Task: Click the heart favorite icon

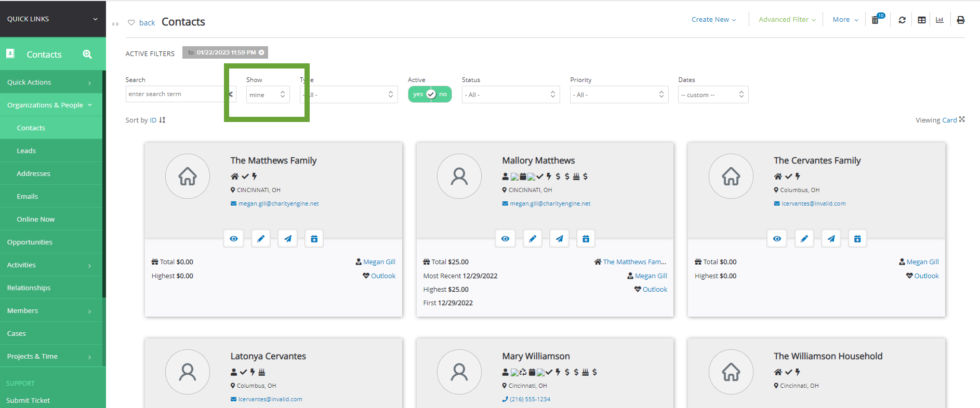Action: coord(131,22)
